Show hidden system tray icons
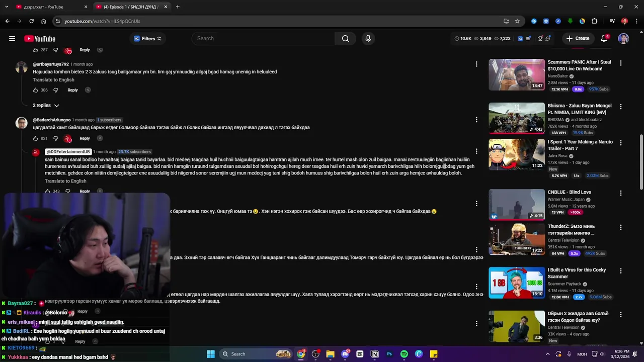644x362 pixels. [547, 354]
